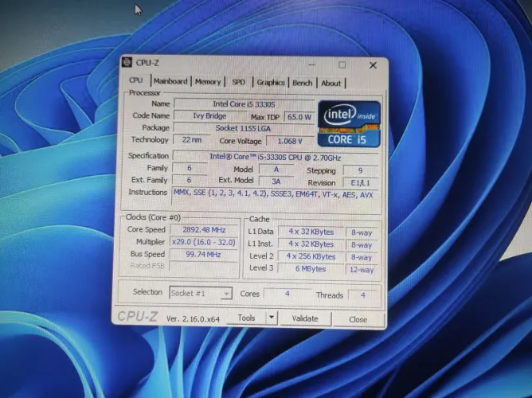Click the Core Voltage value '1.068 V'
The width and height of the screenshot is (532, 398).
(290, 141)
